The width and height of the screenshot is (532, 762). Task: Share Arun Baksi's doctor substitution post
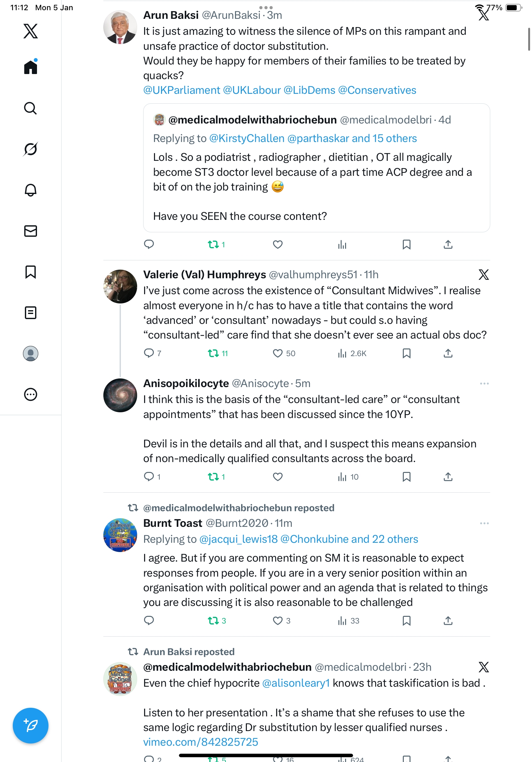tap(448, 245)
